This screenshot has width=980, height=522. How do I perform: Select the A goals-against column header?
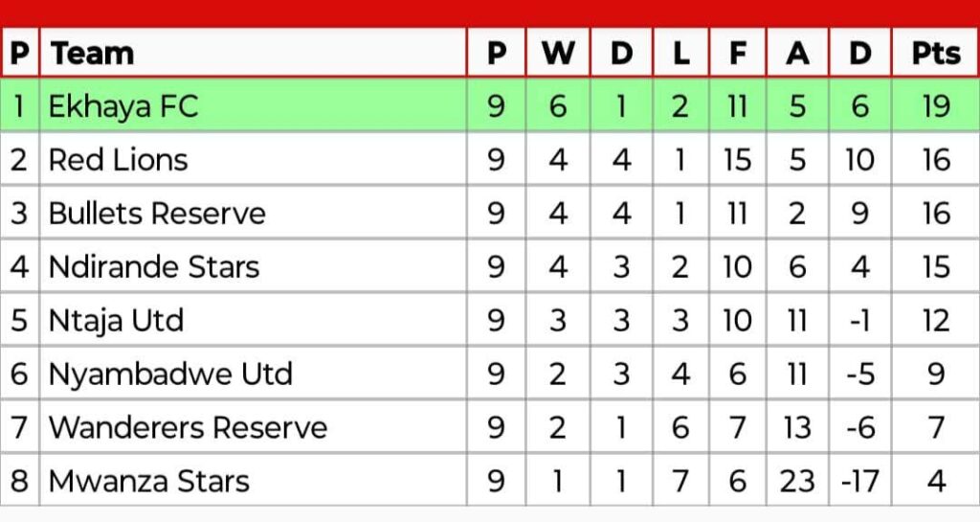click(797, 53)
